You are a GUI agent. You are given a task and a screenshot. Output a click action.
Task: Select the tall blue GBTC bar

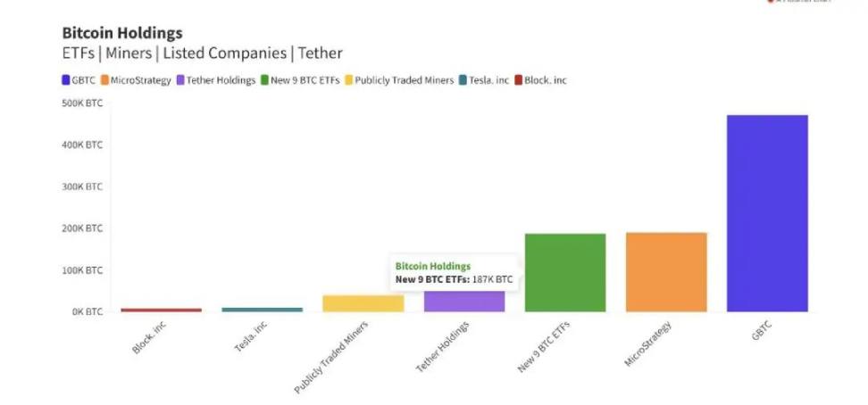pos(767,213)
